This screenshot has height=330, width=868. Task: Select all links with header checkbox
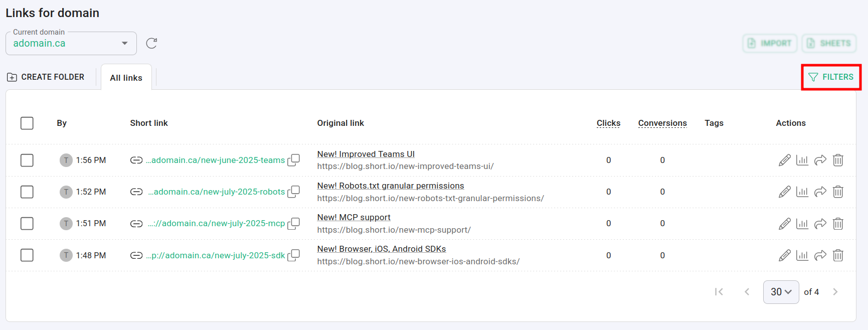(x=27, y=123)
